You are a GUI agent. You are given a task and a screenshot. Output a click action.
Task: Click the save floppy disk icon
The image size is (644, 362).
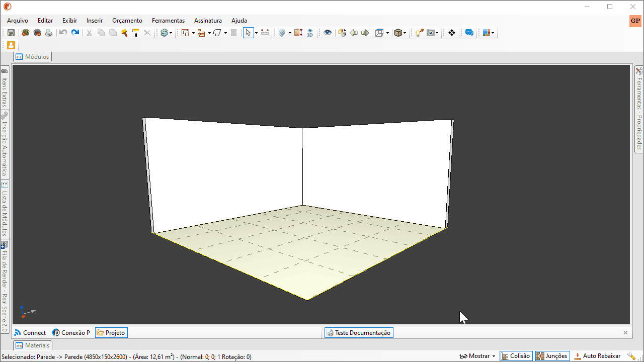click(x=11, y=33)
